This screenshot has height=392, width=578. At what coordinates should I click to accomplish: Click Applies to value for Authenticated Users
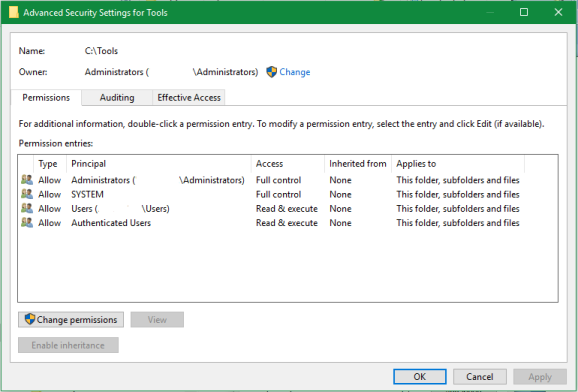tap(458, 223)
